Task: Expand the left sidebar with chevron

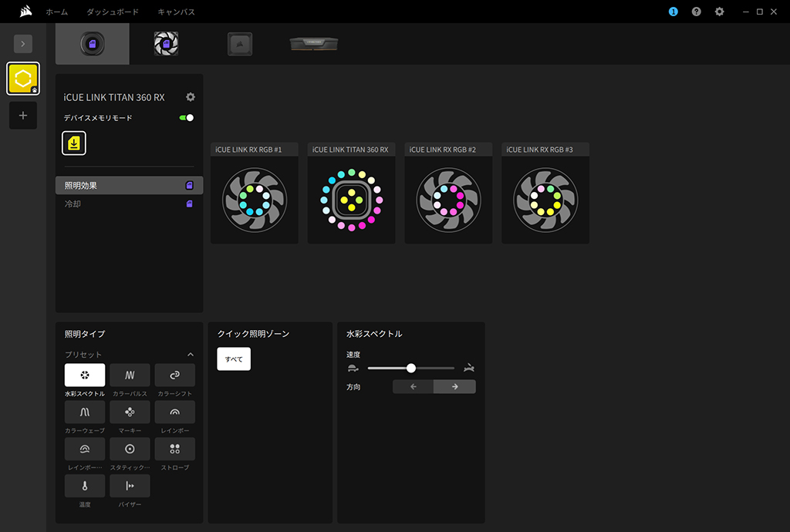Action: [x=23, y=44]
